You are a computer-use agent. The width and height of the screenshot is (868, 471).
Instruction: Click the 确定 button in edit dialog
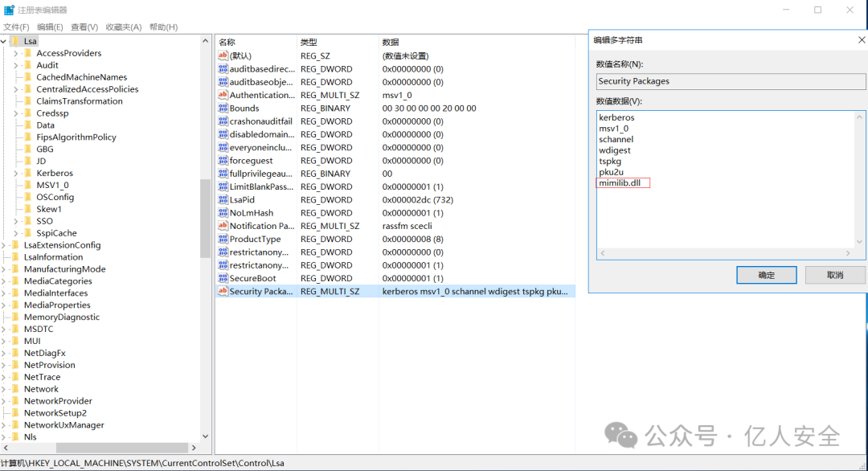766,275
